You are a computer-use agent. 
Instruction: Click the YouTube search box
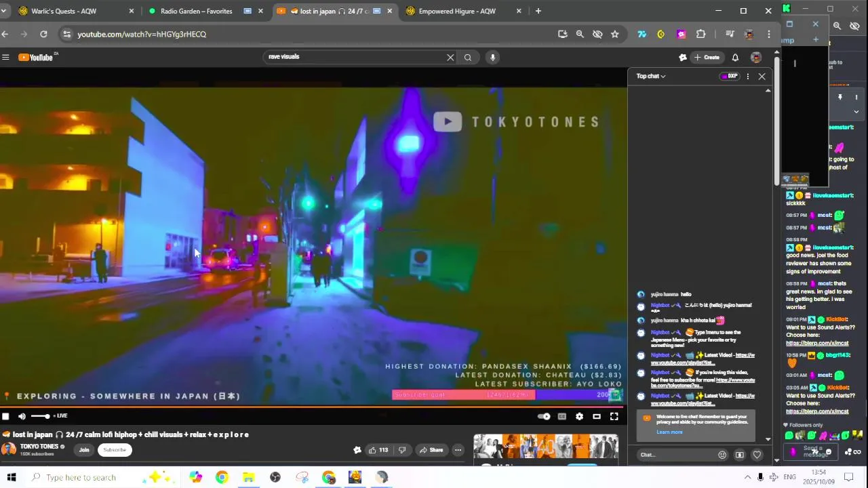pos(353,57)
